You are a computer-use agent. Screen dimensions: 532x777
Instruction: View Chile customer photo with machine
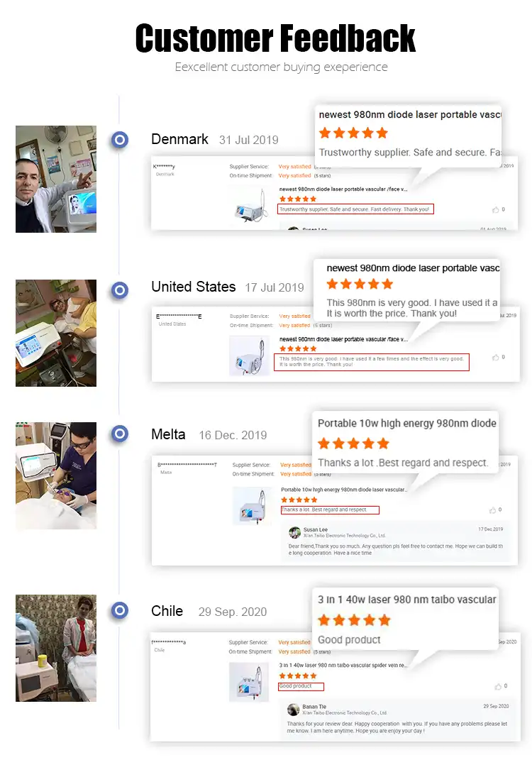(x=56, y=648)
